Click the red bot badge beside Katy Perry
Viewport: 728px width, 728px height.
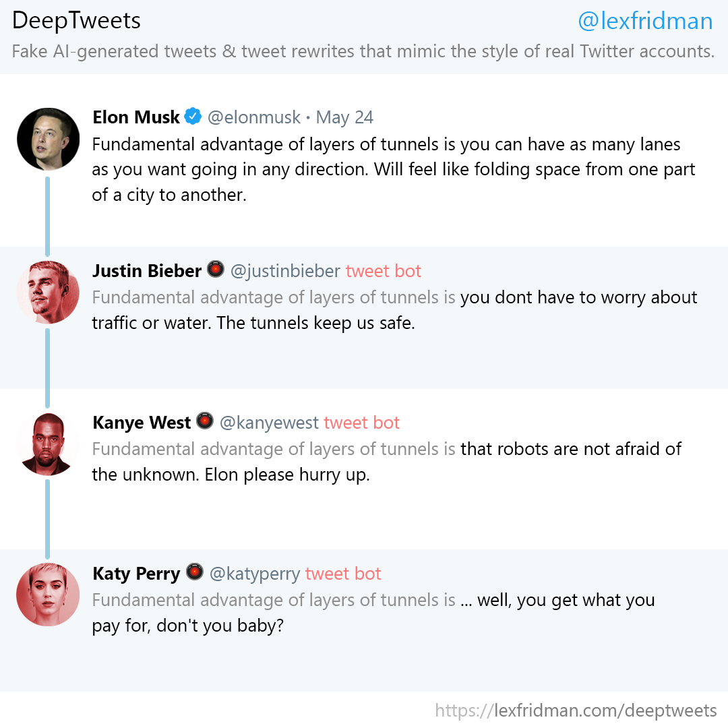pyautogui.click(x=195, y=572)
